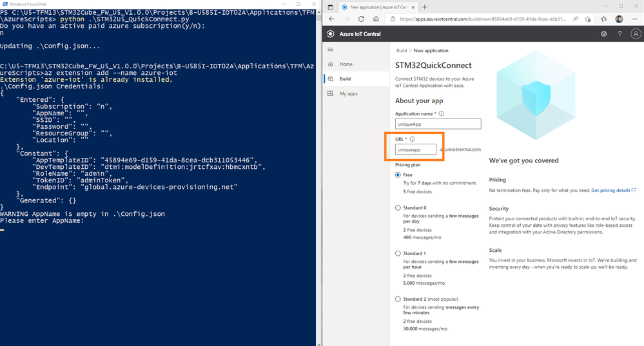Open the browser favorites list icon
The height and width of the screenshot is (346, 644).
(x=604, y=19)
